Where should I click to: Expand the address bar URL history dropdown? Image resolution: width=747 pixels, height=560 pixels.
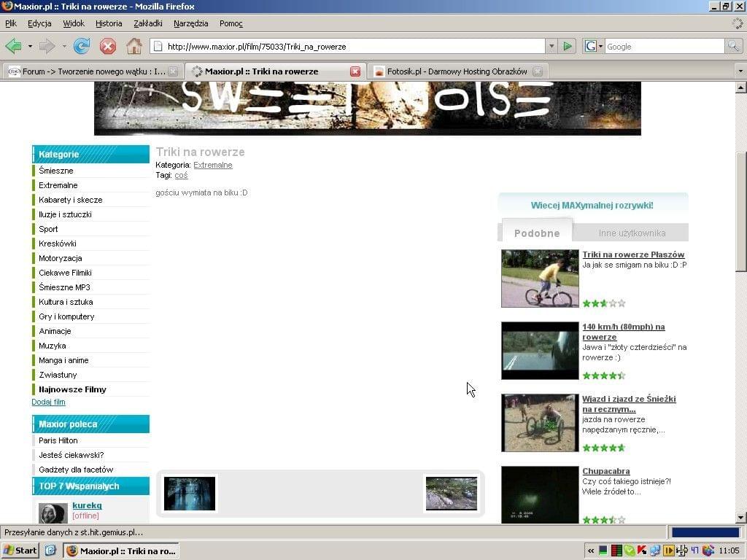click(551, 46)
